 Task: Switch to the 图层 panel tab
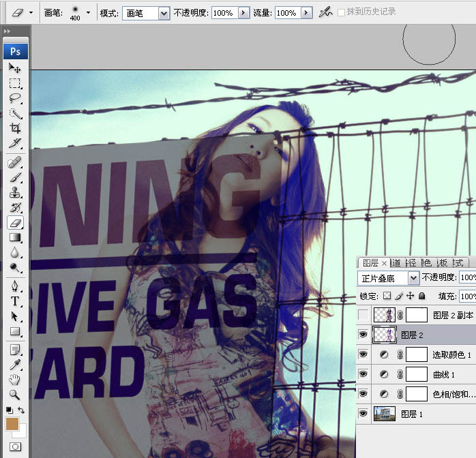(370, 262)
